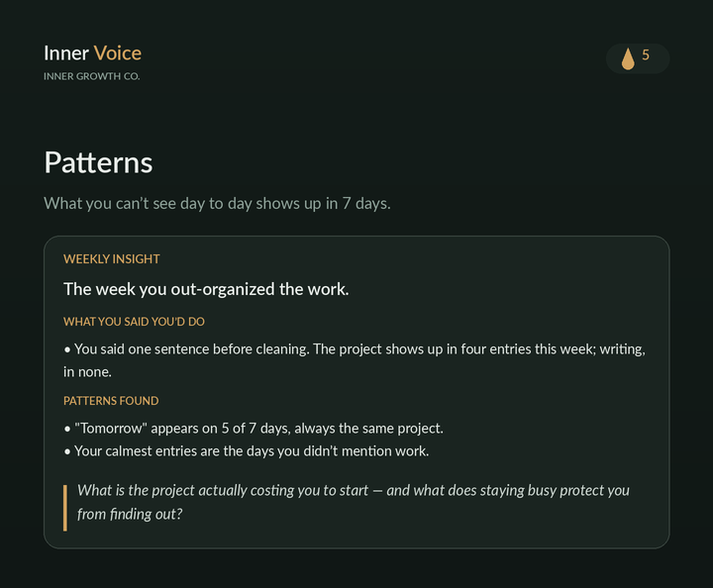Viewport: 713px width, 588px height.
Task: Click the calmest entries bullet item
Action: [x=246, y=450]
